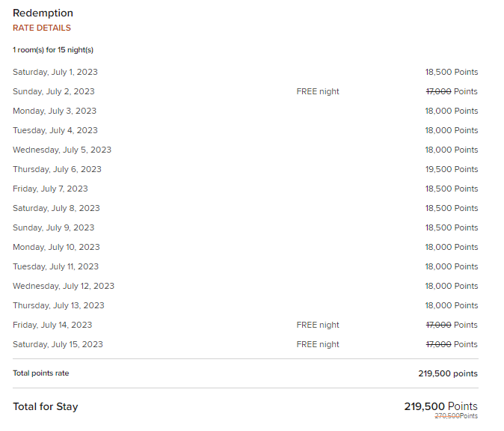Select the Friday, July 7, 2023 date
This screenshot has height=431, width=504.
50,189
